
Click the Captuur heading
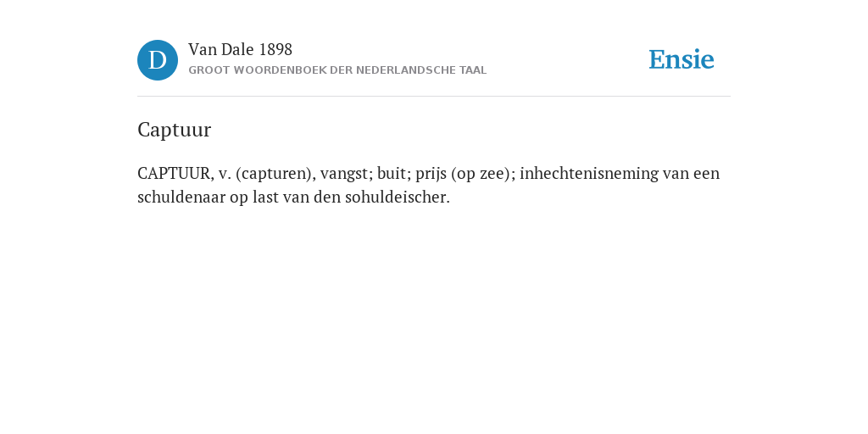(x=175, y=130)
